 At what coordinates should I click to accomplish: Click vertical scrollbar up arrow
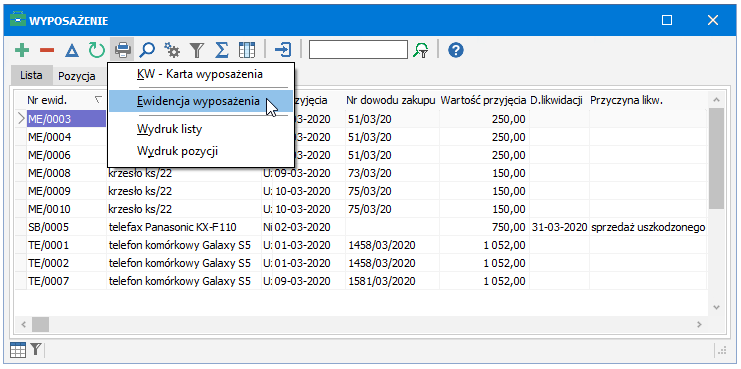click(x=716, y=100)
